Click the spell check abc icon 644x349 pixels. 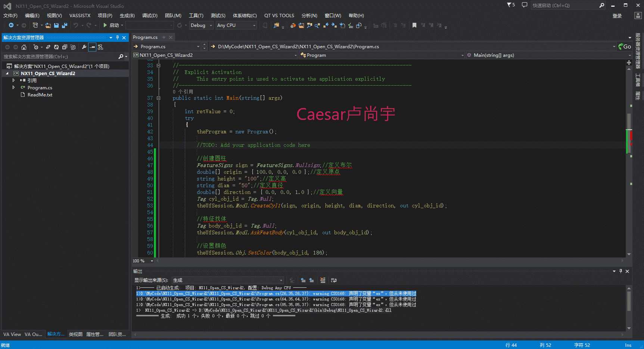tap(351, 25)
